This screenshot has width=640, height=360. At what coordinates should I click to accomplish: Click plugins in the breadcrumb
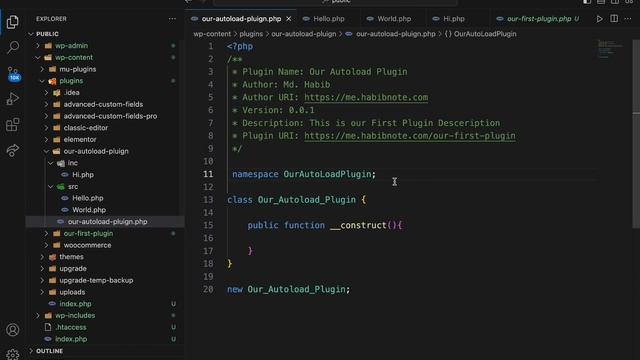[251, 34]
